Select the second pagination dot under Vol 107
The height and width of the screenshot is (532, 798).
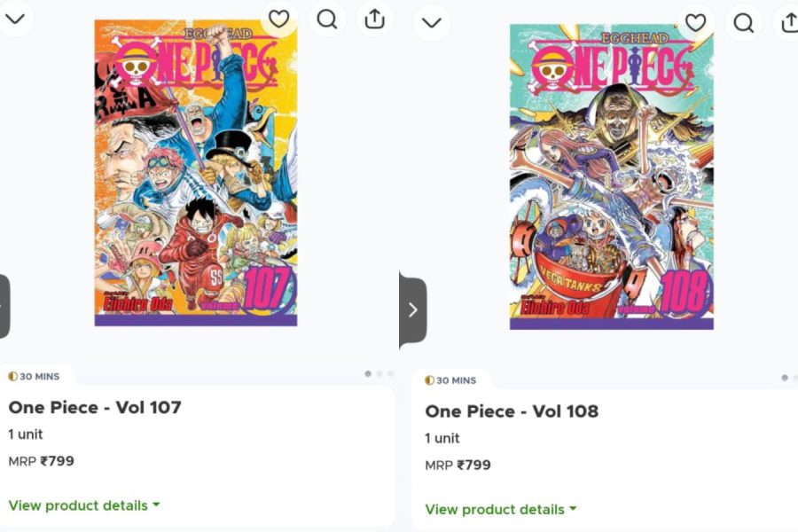379,374
